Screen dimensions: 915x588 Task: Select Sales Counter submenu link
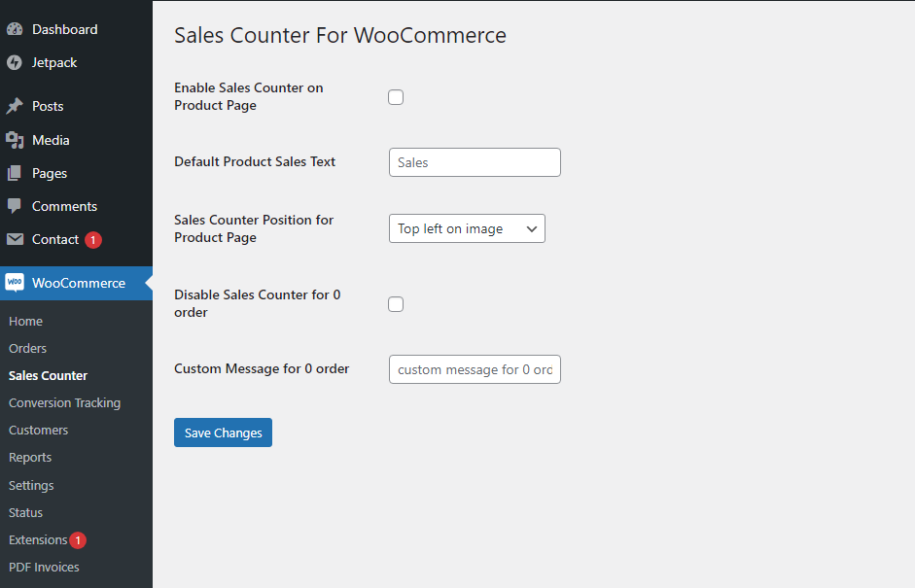point(48,376)
